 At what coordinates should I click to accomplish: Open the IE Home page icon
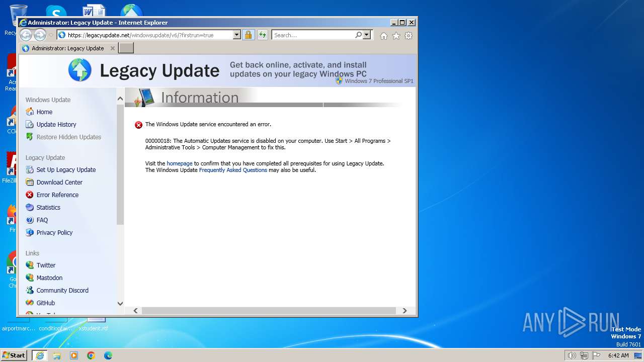(384, 36)
